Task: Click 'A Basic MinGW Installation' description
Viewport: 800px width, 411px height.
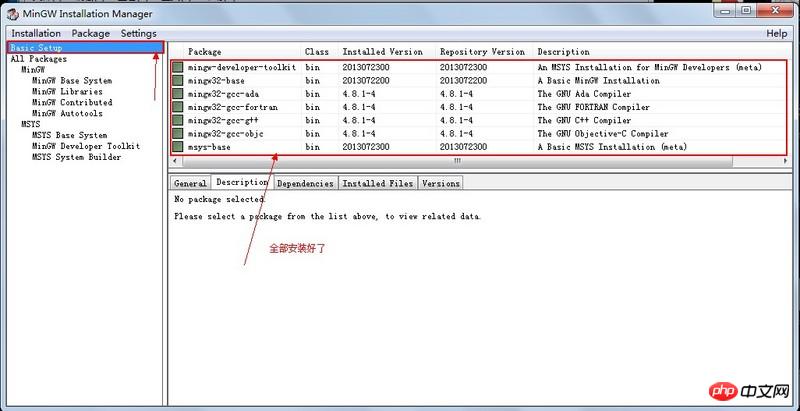Action: 598,81
